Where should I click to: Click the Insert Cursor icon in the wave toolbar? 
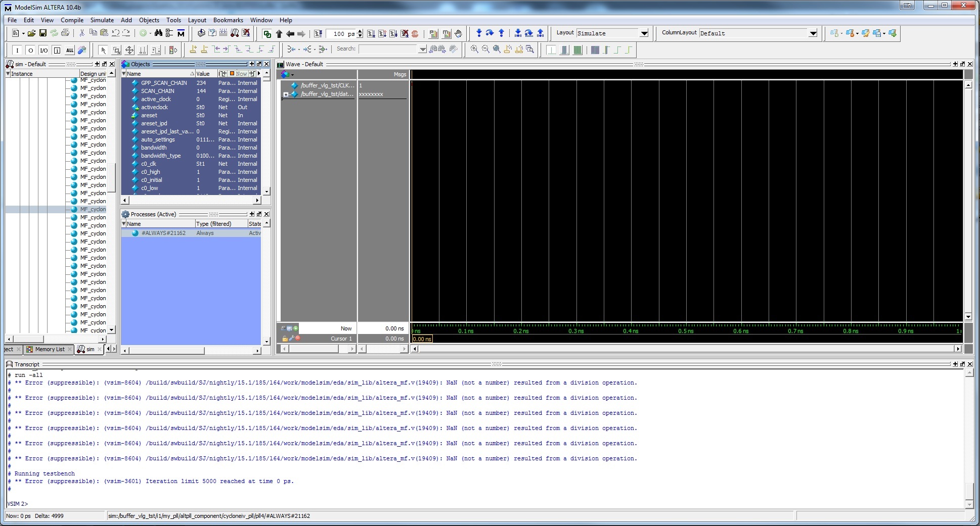193,50
